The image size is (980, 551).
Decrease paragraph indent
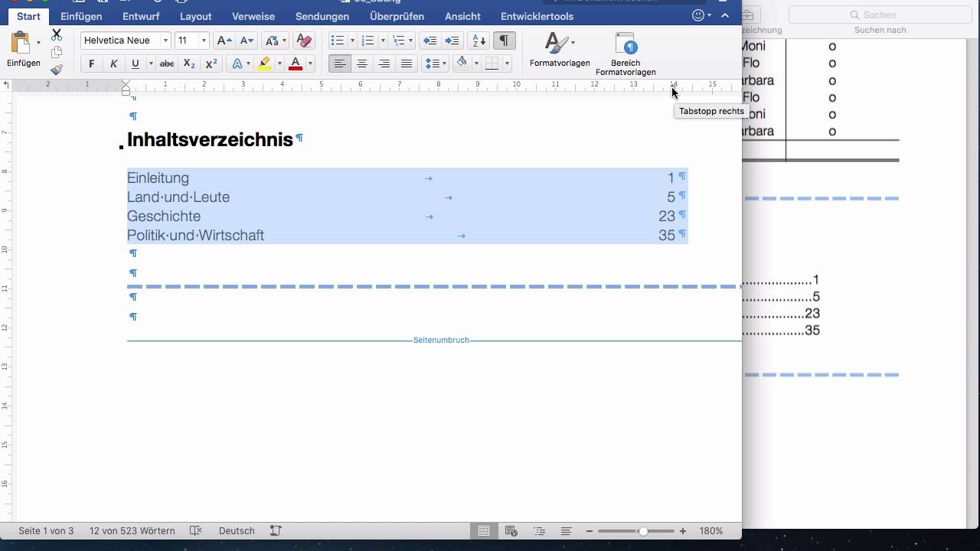[x=430, y=41]
